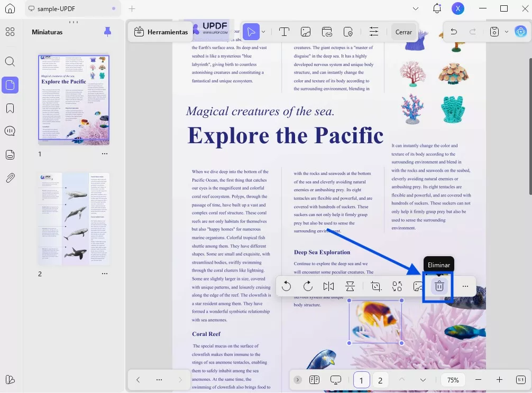This screenshot has width=532, height=393.
Task: Open the user account avatar X
Action: click(457, 8)
